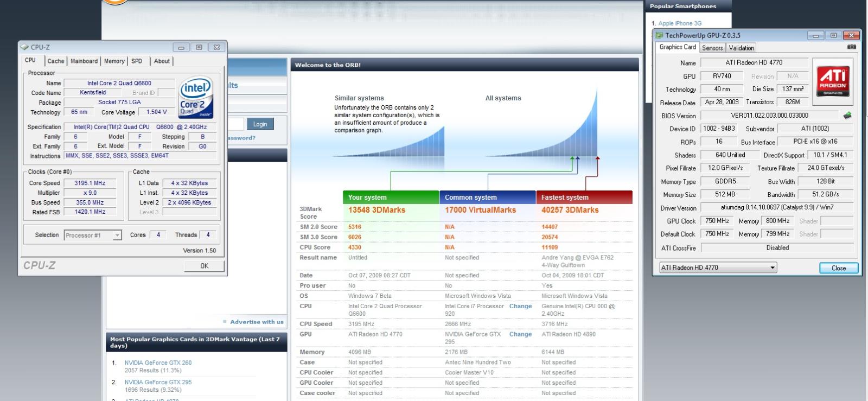Click the GPU Clock 750 MHz value
The width and height of the screenshot is (868, 401).
point(717,221)
